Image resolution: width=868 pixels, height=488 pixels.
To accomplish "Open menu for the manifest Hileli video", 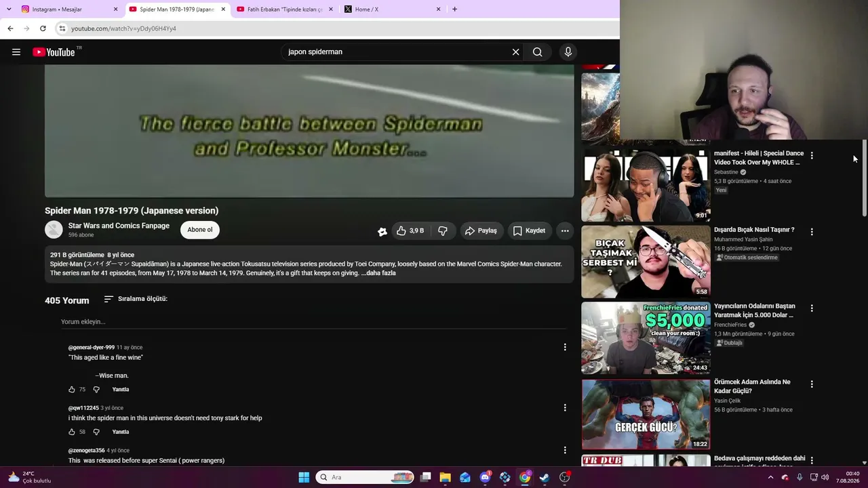I will [x=812, y=155].
